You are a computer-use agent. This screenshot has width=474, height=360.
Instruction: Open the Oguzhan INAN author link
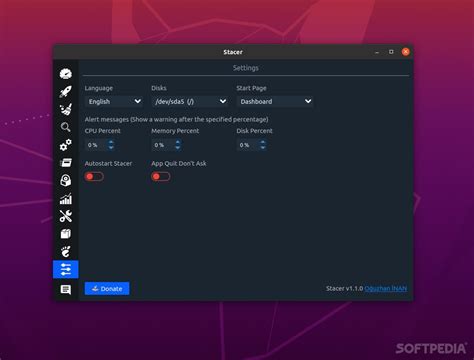386,288
